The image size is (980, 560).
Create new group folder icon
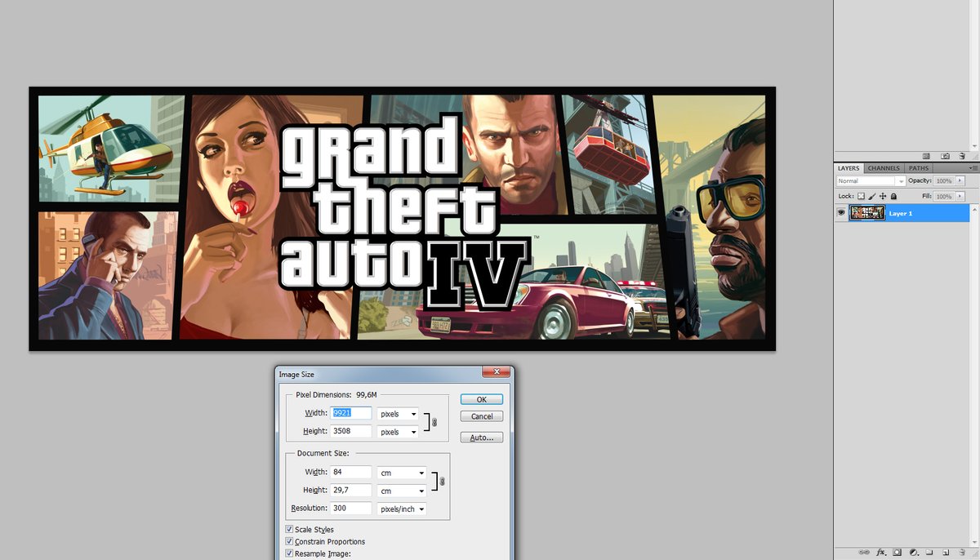click(x=929, y=552)
